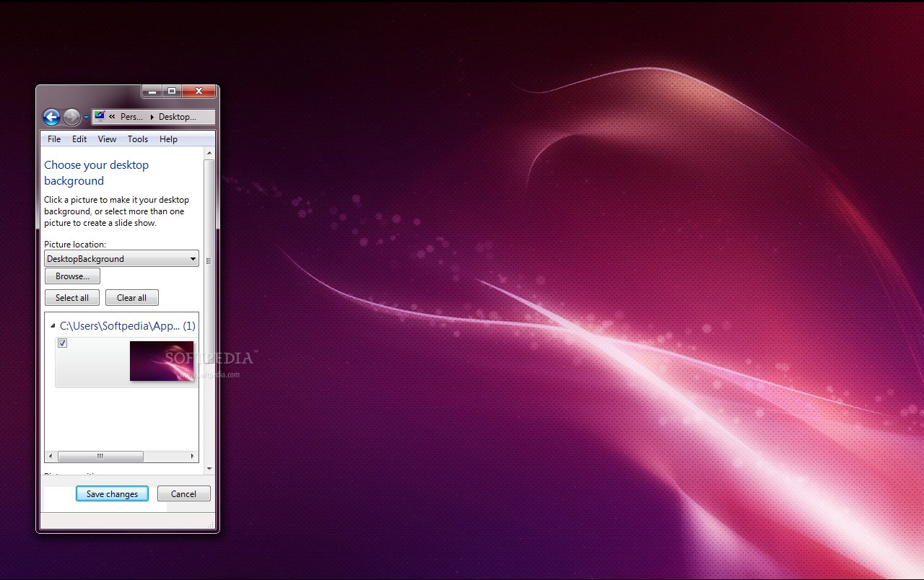Minimize the Desktop Background window

click(152, 92)
